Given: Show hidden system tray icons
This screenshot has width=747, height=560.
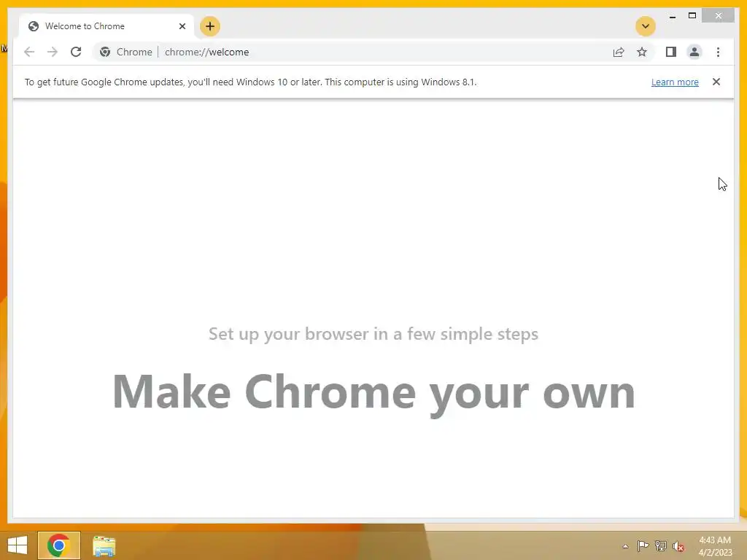Looking at the screenshot, I should tap(625, 546).
